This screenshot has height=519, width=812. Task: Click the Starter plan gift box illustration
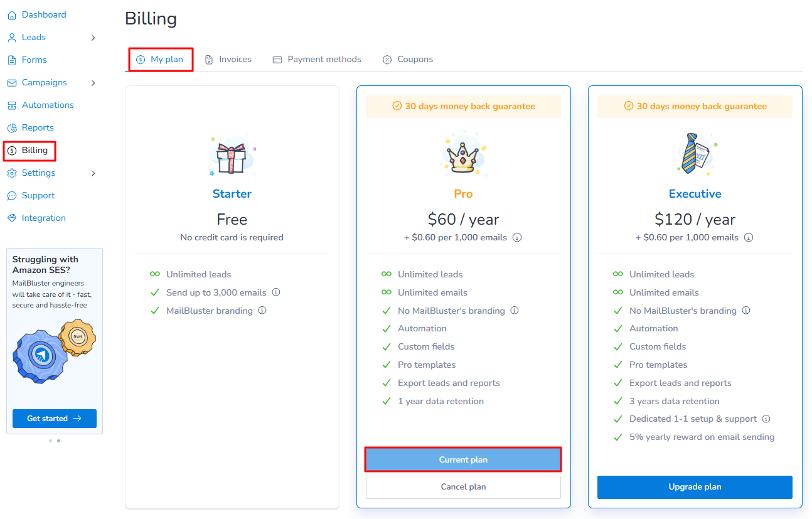(x=232, y=155)
